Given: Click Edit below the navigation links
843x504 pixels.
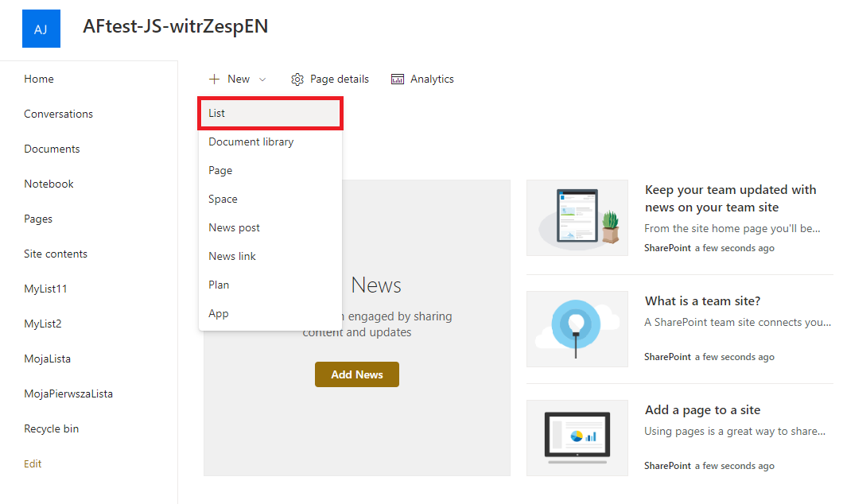Looking at the screenshot, I should [33, 464].
